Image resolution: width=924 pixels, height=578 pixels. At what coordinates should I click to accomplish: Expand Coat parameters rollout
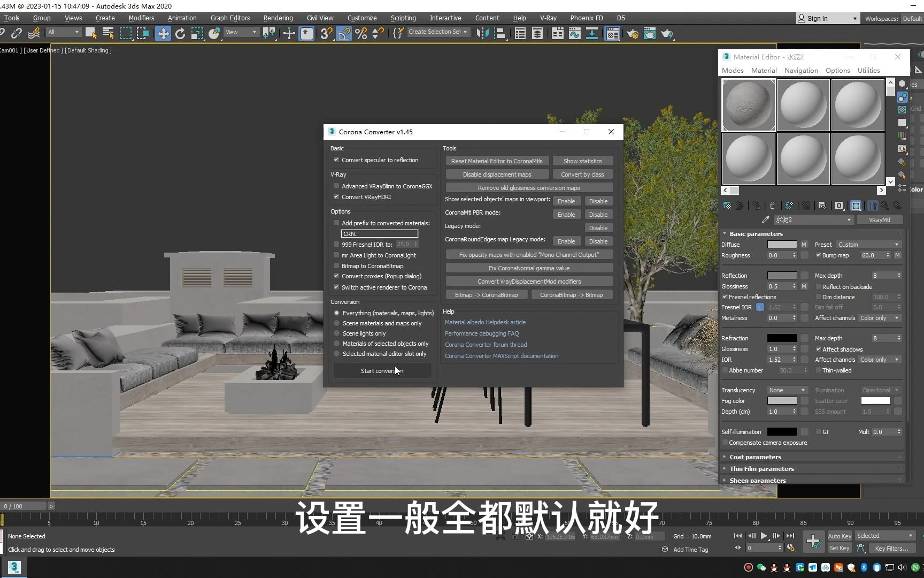[x=756, y=457]
